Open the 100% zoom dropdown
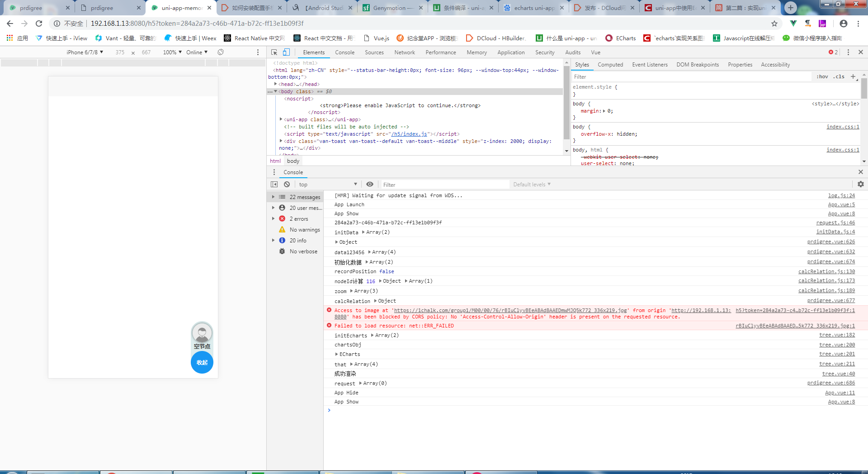Screen dimensions: 868x474 pyautogui.click(x=172, y=52)
